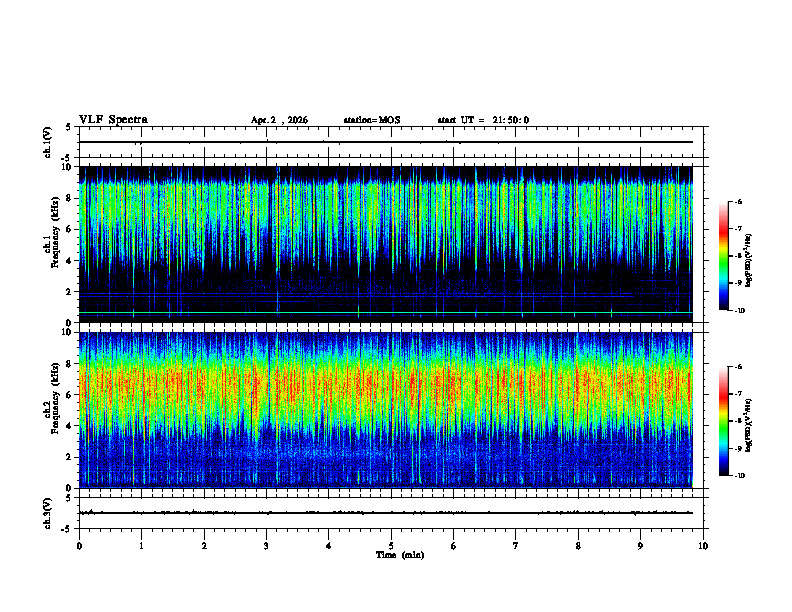Click the "2" kHz tick on ch.2 frequency axis
This screenshot has height=612, width=792.
[x=69, y=457]
